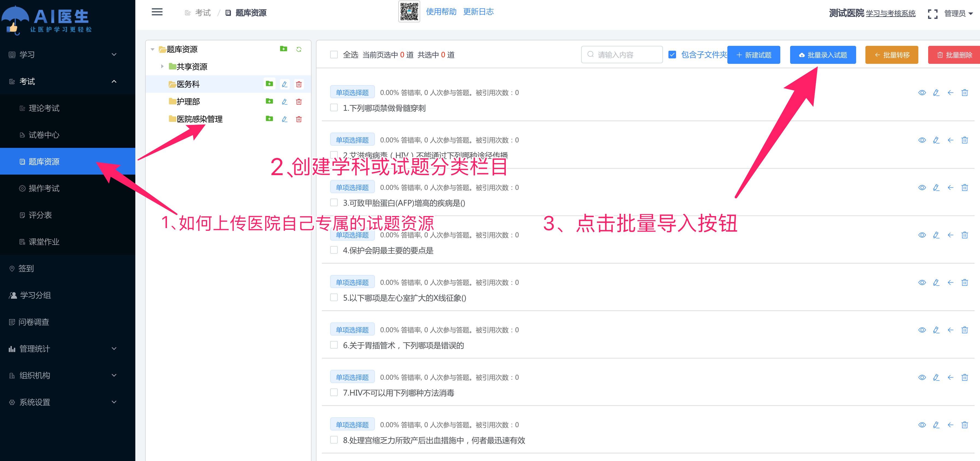Edit question 2 艾滋病病毒 pencil icon
The width and height of the screenshot is (980, 461).
tap(936, 140)
